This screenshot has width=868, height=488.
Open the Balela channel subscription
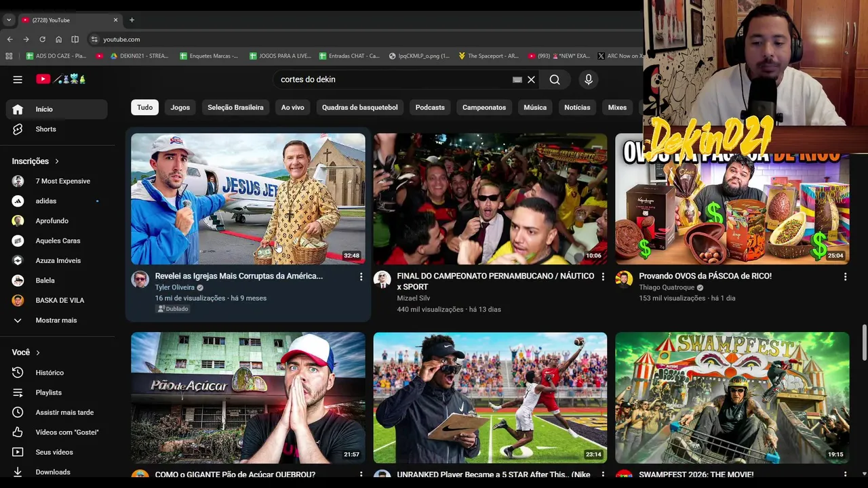point(56,281)
